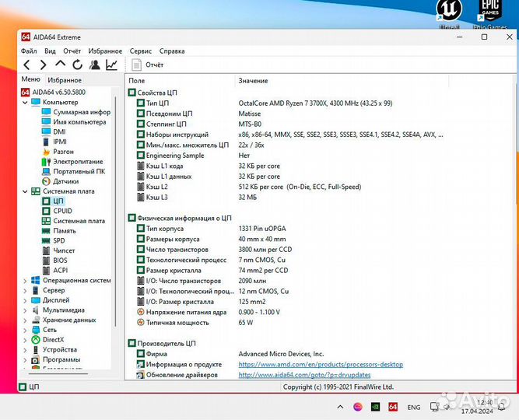Select the IPMI tower icon

[x=46, y=142]
